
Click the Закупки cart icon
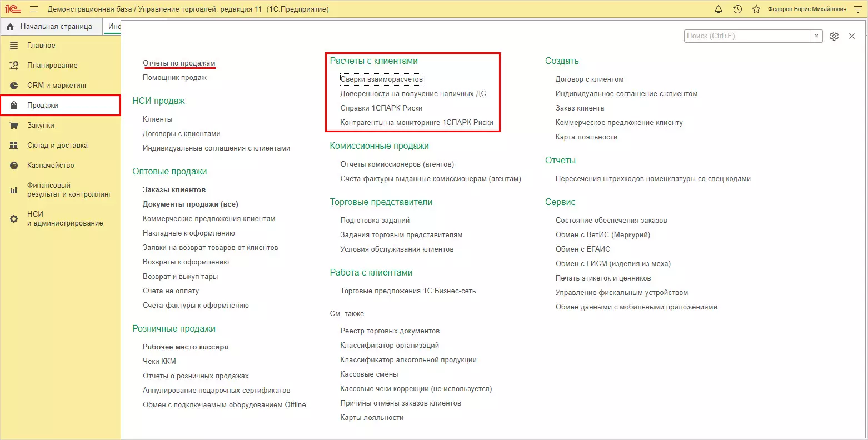(14, 126)
